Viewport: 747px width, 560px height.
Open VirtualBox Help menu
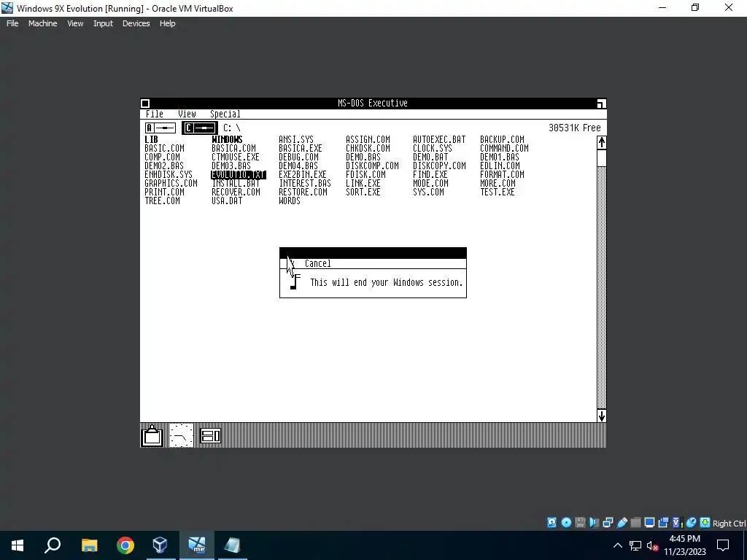pos(167,23)
